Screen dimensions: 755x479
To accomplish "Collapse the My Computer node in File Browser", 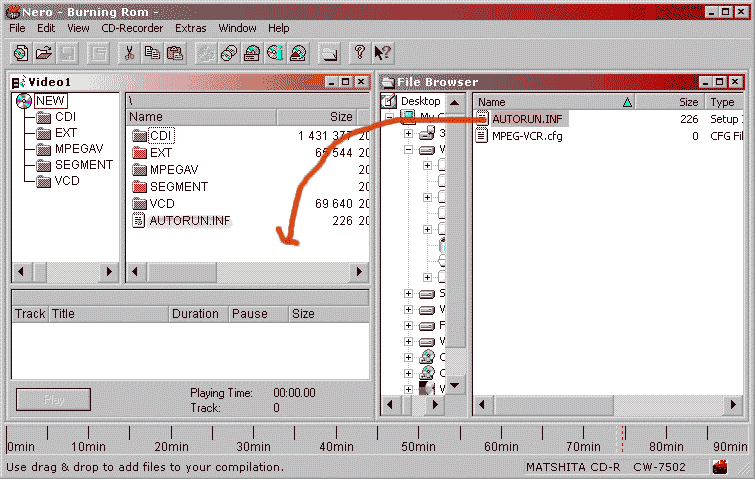I will (389, 117).
